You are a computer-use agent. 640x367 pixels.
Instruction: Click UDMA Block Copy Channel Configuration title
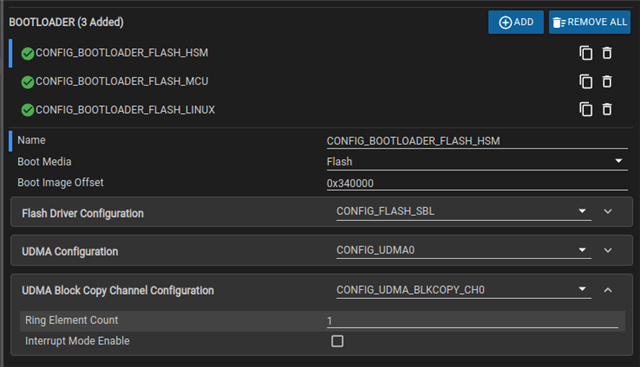118,290
